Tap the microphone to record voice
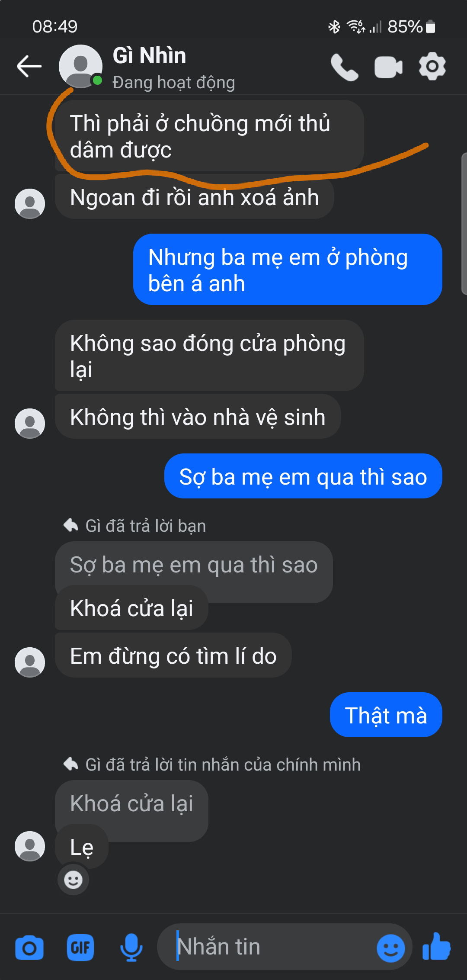 point(131,948)
